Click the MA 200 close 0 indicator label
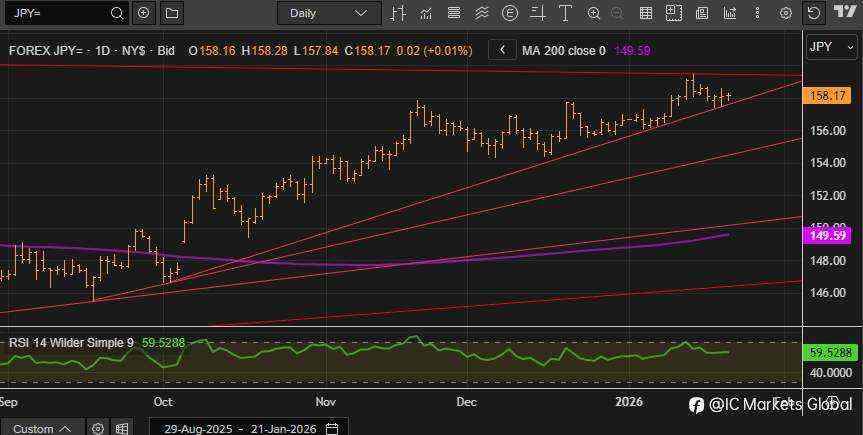Image resolution: width=863 pixels, height=435 pixels. point(564,51)
